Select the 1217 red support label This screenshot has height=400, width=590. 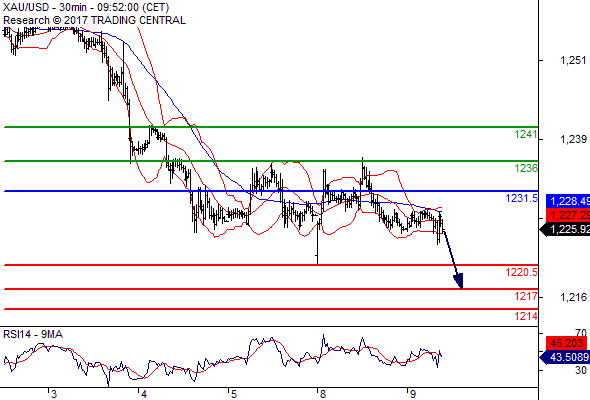pos(526,296)
